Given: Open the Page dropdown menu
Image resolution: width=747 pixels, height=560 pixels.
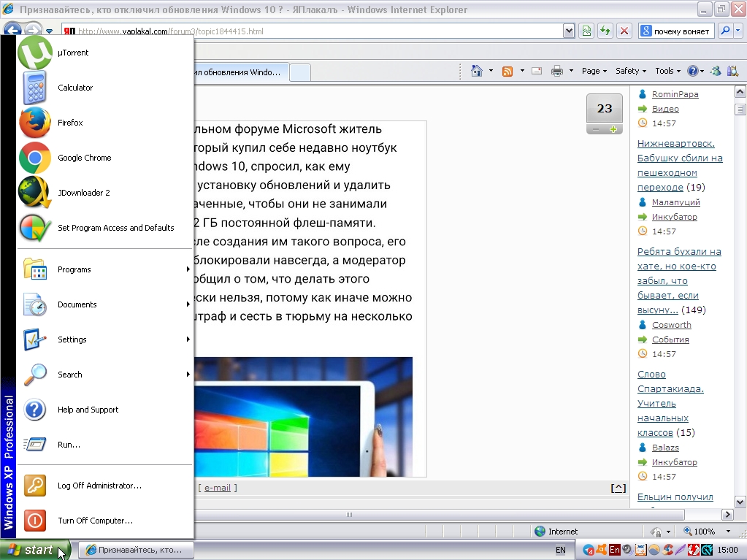Looking at the screenshot, I should tap(594, 71).
